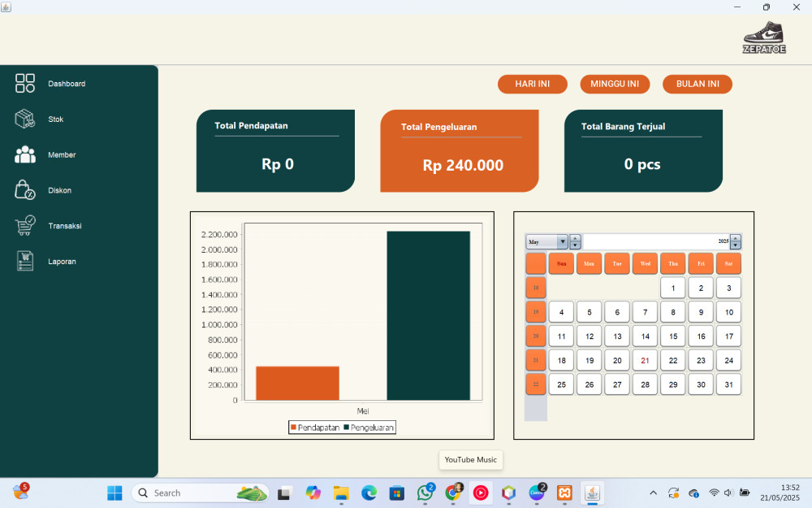Click the MINGGU INI button
The height and width of the screenshot is (508, 812).
click(614, 85)
